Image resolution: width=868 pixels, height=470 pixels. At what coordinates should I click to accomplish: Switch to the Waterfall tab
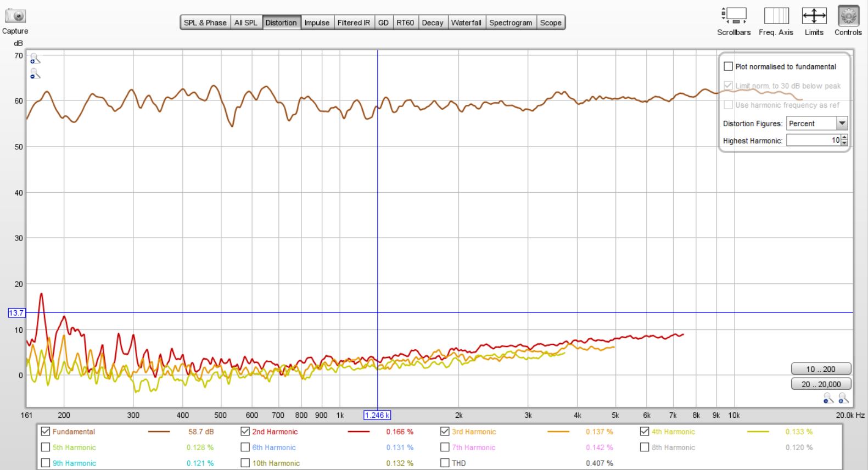click(466, 23)
